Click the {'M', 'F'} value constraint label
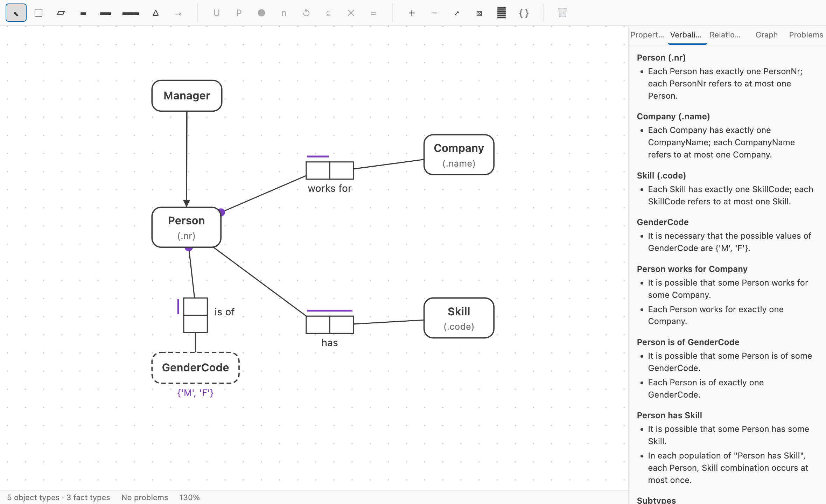The width and height of the screenshot is (826, 504). 195,393
